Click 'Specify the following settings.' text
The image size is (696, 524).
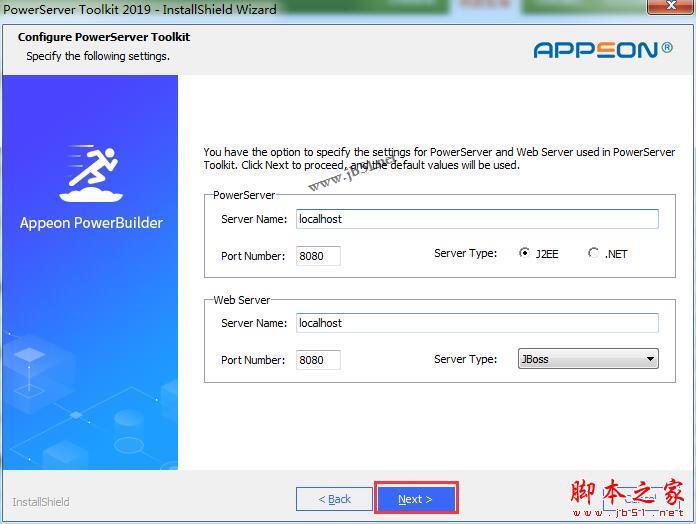coord(98,56)
